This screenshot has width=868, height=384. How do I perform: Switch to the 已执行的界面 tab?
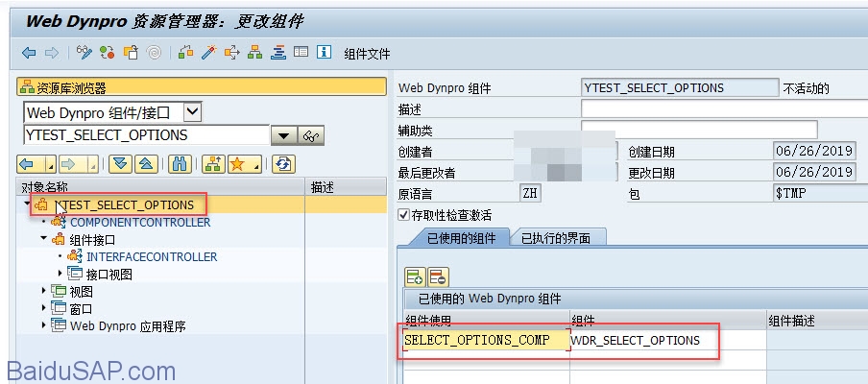556,237
